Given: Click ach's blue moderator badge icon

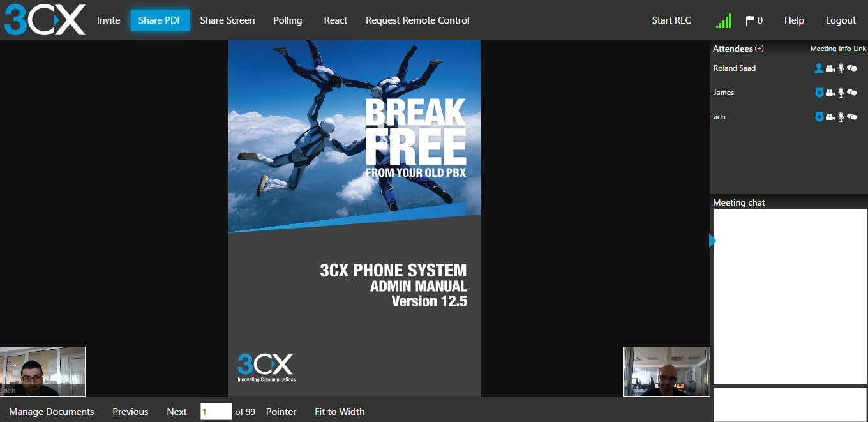Looking at the screenshot, I should pyautogui.click(x=819, y=117).
